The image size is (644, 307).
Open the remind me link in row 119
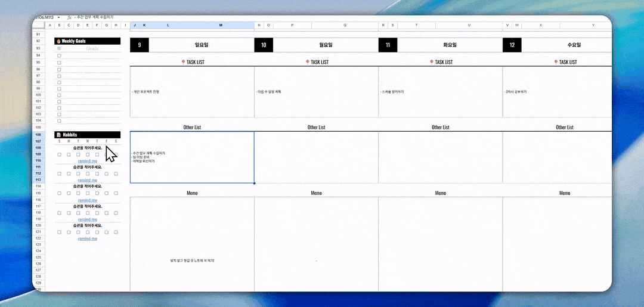pos(88,219)
